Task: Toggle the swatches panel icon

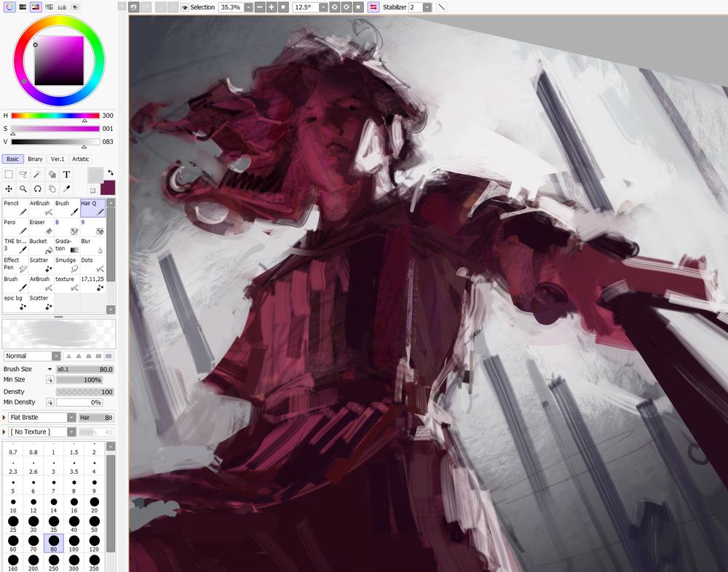Action: point(62,7)
